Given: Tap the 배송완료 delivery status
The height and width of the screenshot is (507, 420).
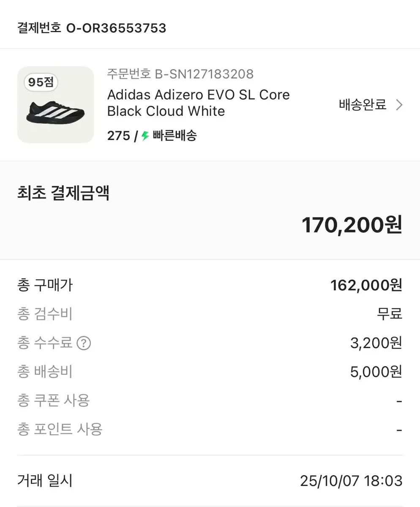Looking at the screenshot, I should click(363, 105).
